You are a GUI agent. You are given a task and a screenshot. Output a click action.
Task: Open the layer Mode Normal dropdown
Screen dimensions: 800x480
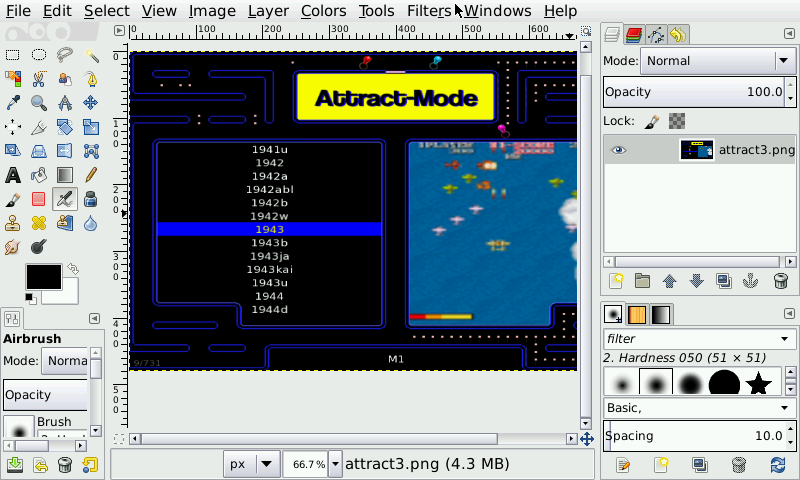point(718,61)
